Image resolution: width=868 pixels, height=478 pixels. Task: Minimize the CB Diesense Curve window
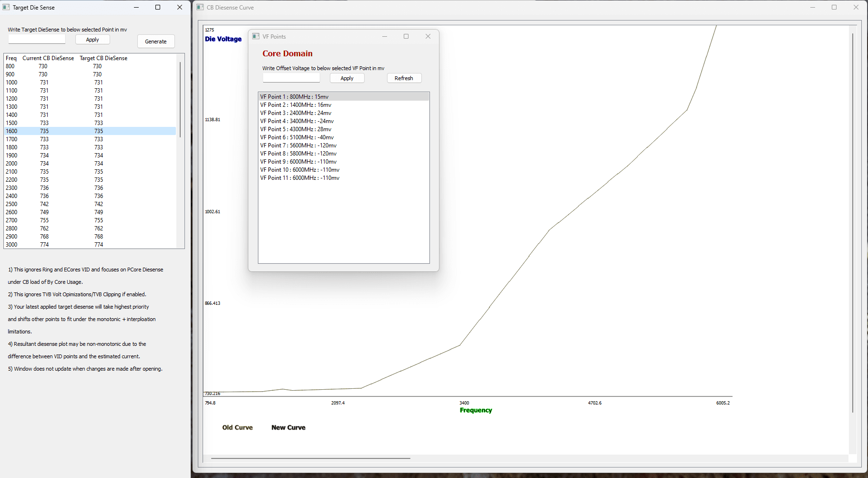[x=813, y=7]
